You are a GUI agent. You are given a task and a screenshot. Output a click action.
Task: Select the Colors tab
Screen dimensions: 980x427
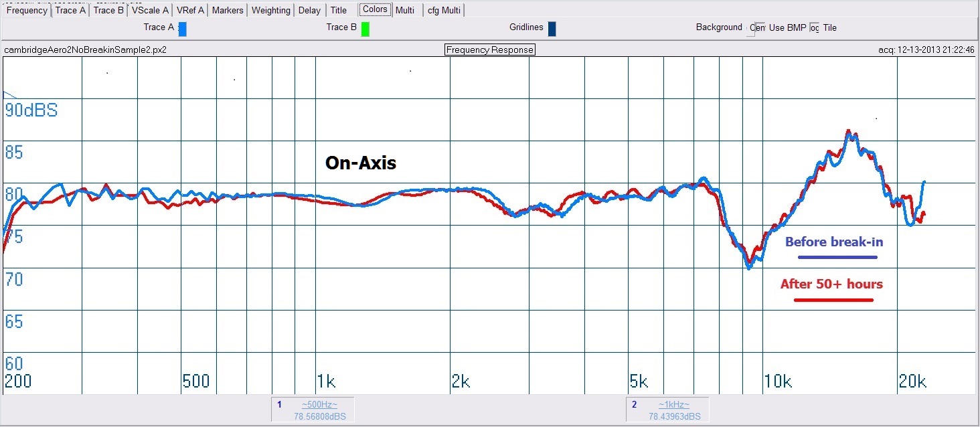(x=375, y=9)
